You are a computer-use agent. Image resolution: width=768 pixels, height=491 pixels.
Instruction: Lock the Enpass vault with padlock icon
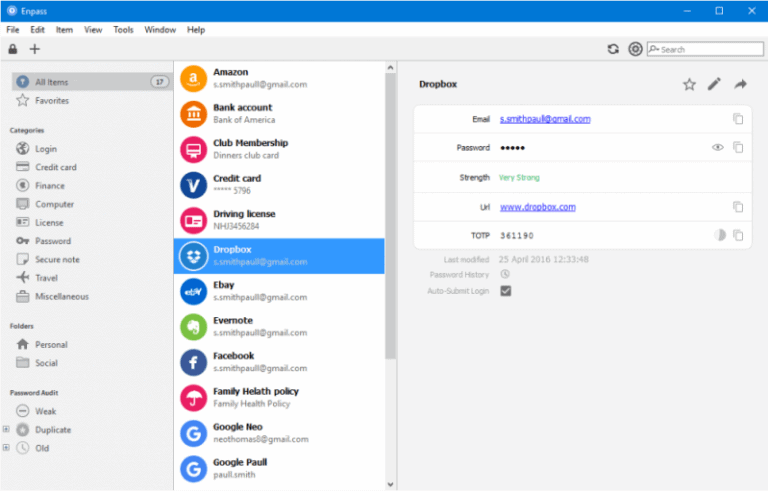coord(13,49)
